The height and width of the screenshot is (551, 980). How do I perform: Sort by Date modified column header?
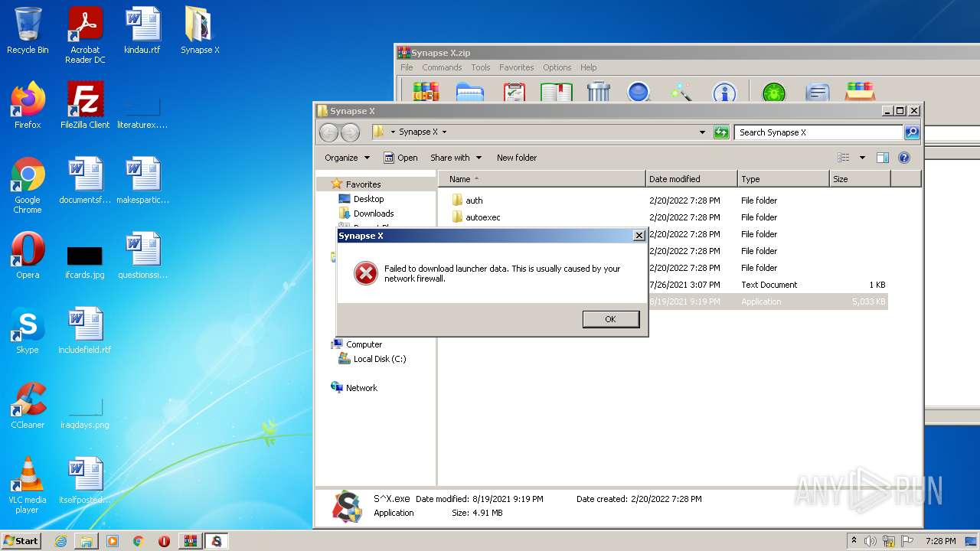691,179
